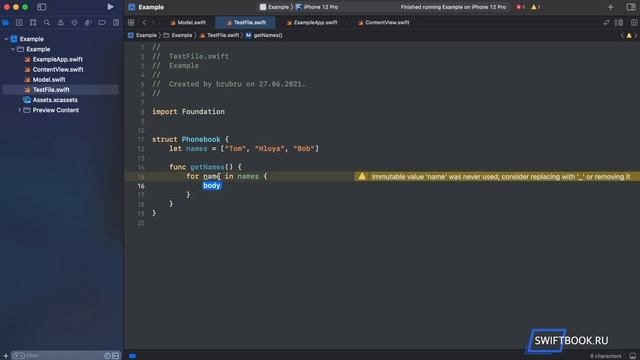
Task: Choose the iPhone 12 Pro run destination
Action: pyautogui.click(x=317, y=7)
